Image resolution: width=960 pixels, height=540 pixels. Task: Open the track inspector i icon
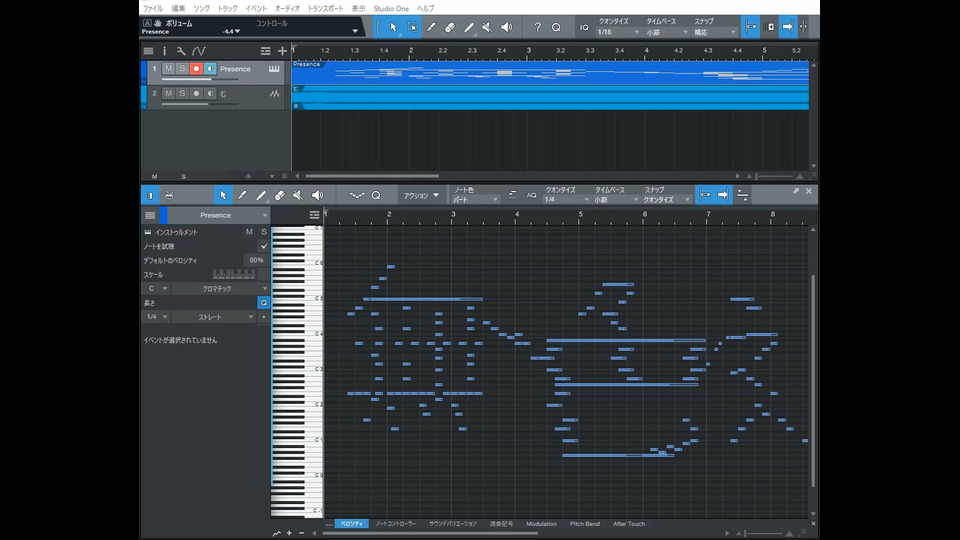coord(164,51)
